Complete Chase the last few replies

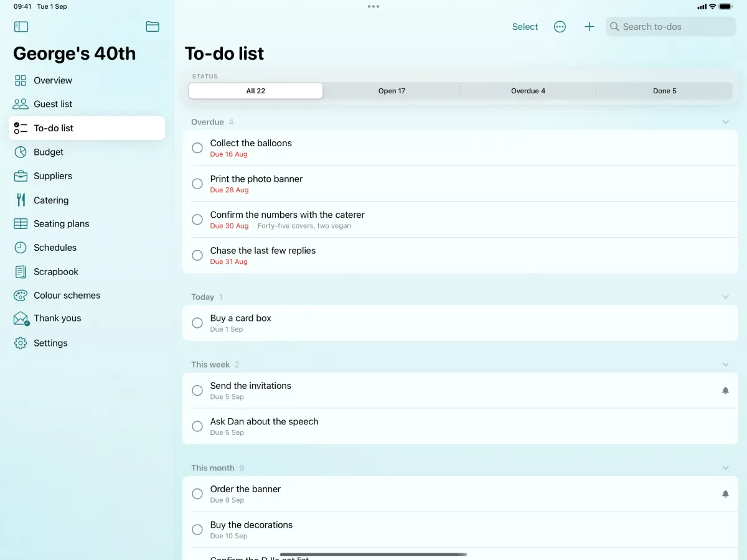pyautogui.click(x=197, y=255)
